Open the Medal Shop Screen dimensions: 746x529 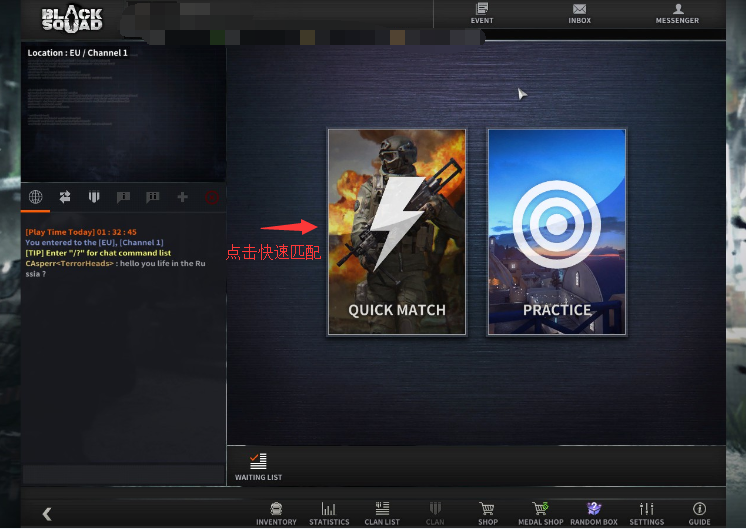(540, 514)
